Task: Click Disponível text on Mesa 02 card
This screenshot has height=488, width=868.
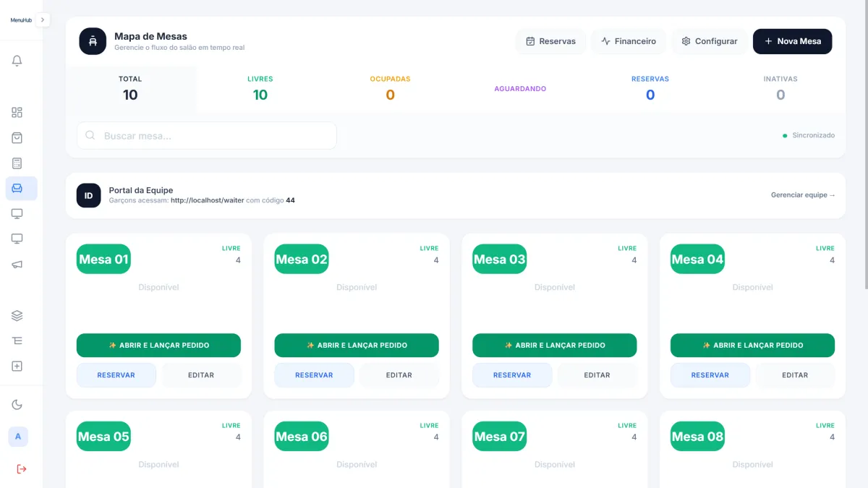Action: 357,287
